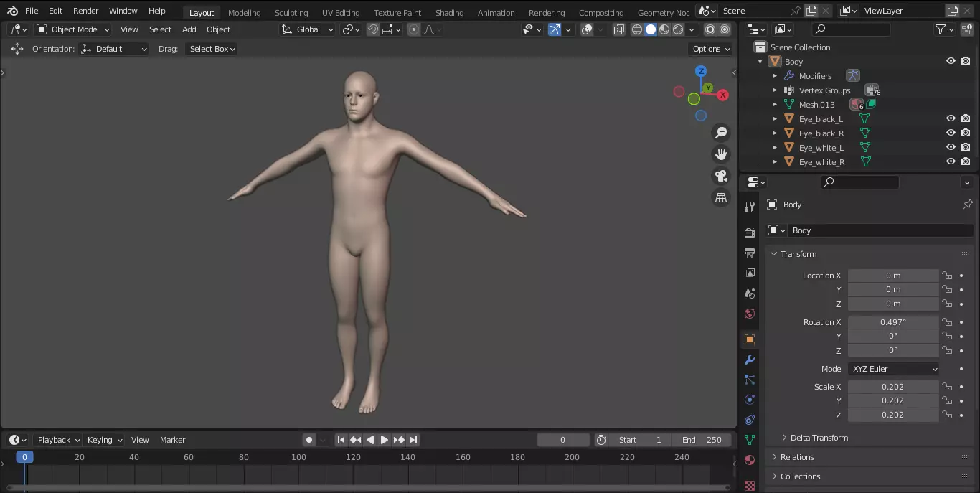Open the Object Data mesh properties tab
Screen dimensions: 980x493
pyautogui.click(x=750, y=439)
